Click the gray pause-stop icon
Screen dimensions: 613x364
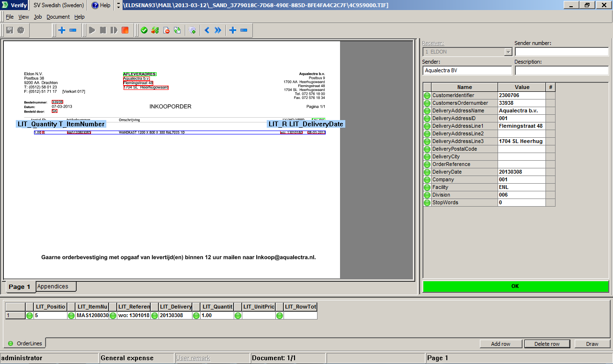pos(103,30)
